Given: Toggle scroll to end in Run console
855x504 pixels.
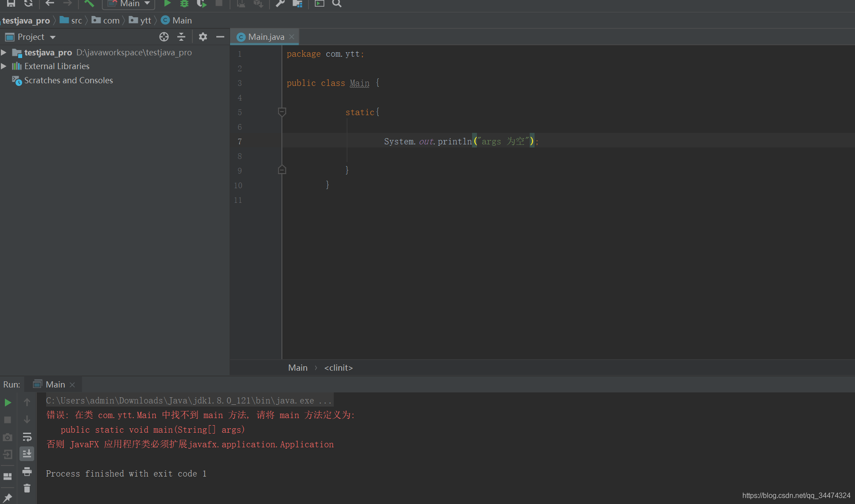Looking at the screenshot, I should tap(27, 454).
